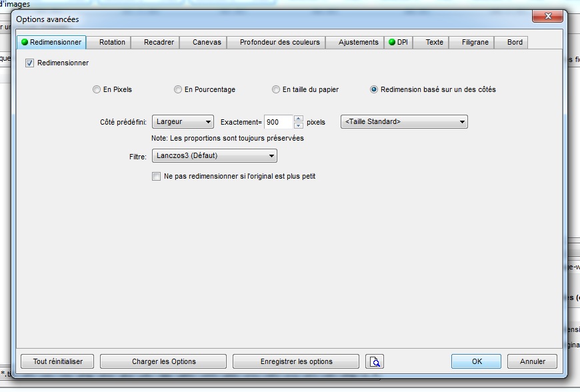
Task: Switch to the Rotation tab
Action: (x=112, y=42)
